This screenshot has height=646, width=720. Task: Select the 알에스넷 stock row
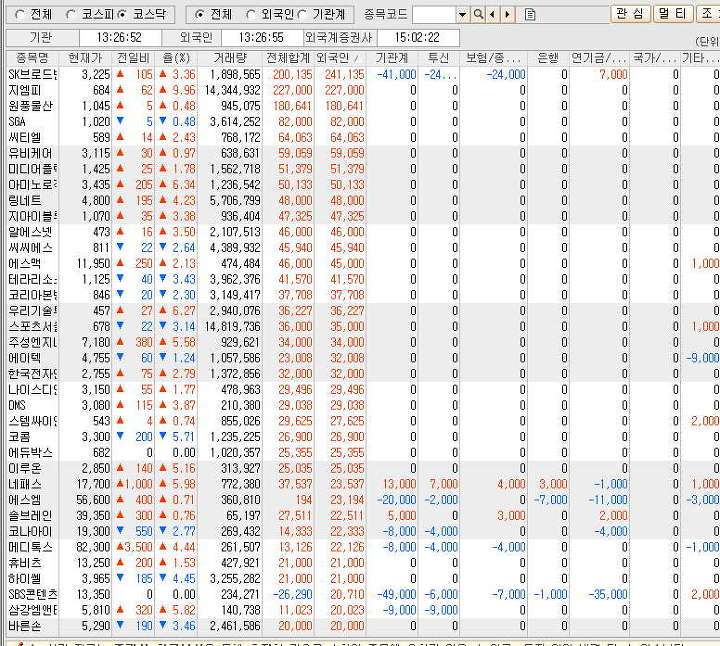(363, 232)
